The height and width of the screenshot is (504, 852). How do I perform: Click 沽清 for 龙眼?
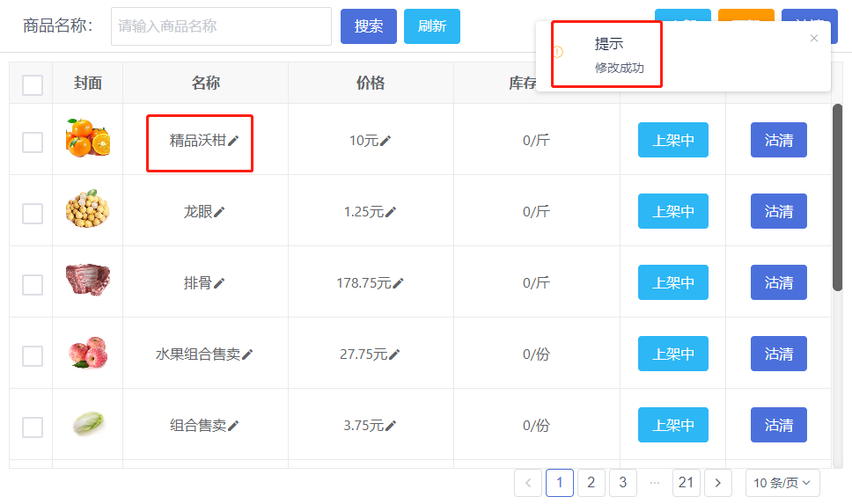[x=779, y=211]
